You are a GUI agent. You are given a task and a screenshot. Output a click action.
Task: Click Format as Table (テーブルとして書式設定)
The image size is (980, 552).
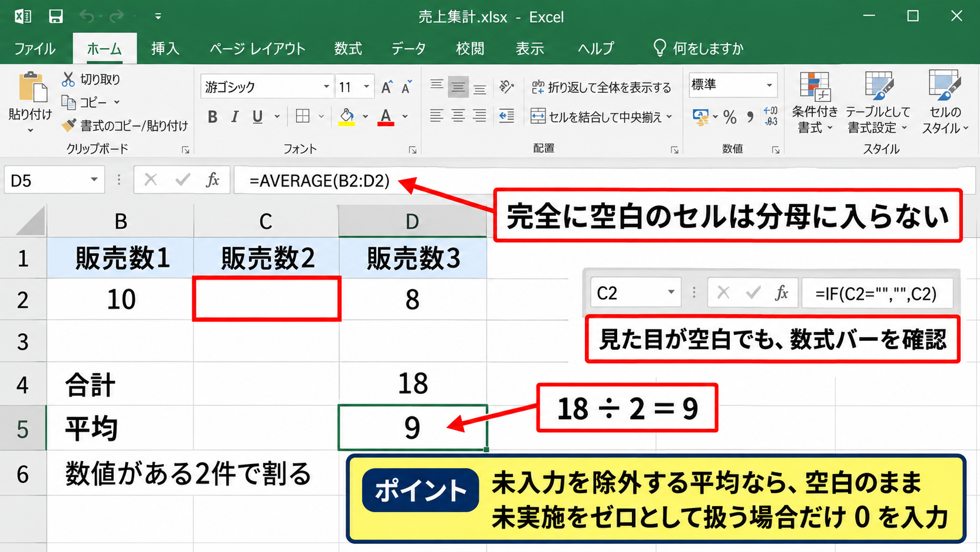pyautogui.click(x=878, y=103)
